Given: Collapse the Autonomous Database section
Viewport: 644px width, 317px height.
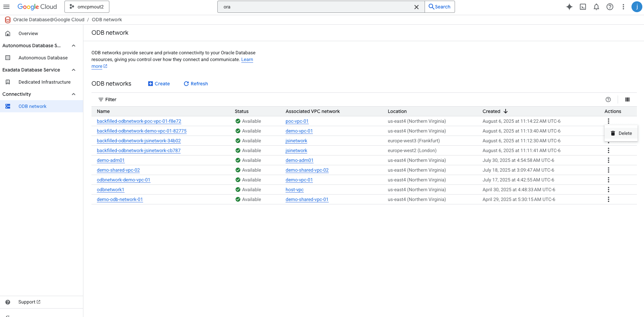Looking at the screenshot, I should coord(74,46).
